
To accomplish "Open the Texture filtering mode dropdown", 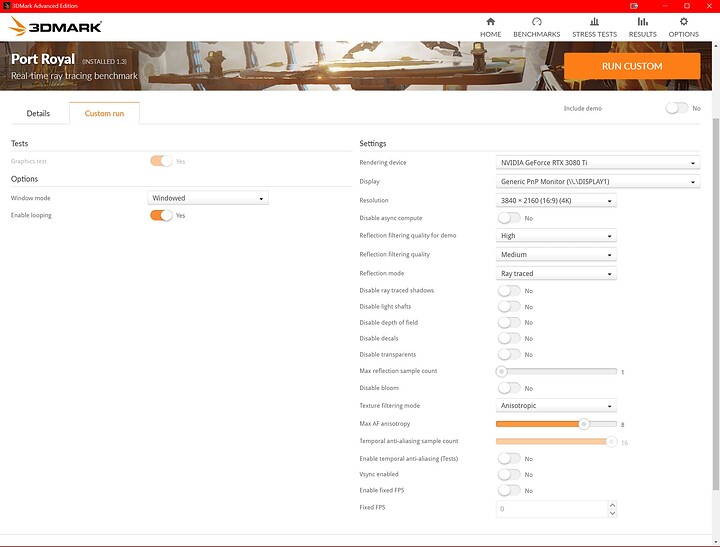I will pyautogui.click(x=556, y=406).
